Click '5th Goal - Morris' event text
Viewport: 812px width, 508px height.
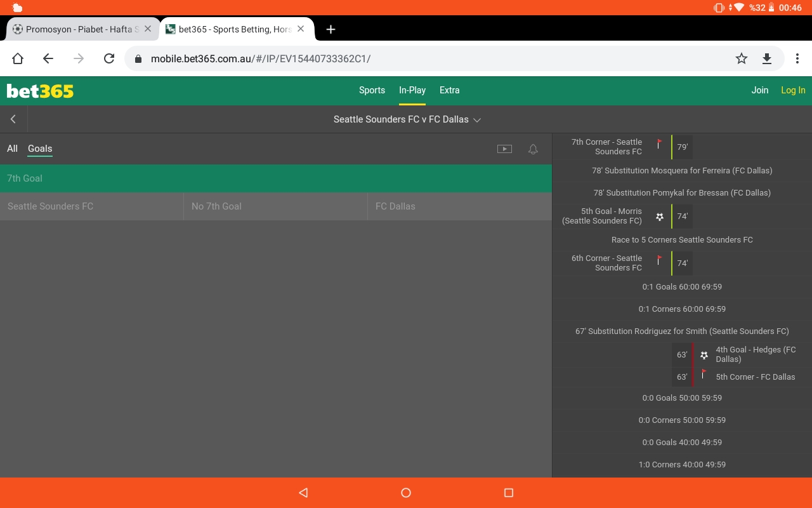pos(602,216)
